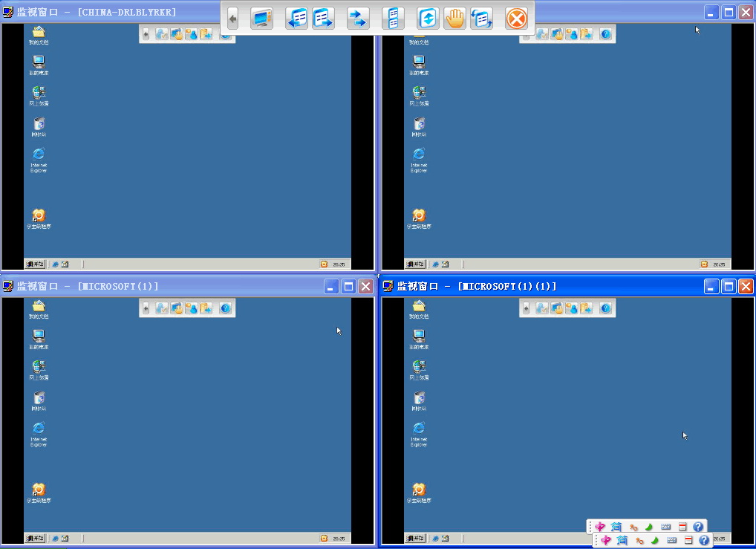Select Internet Explorer icon in MICROSOFT(1)(1) window

(419, 429)
